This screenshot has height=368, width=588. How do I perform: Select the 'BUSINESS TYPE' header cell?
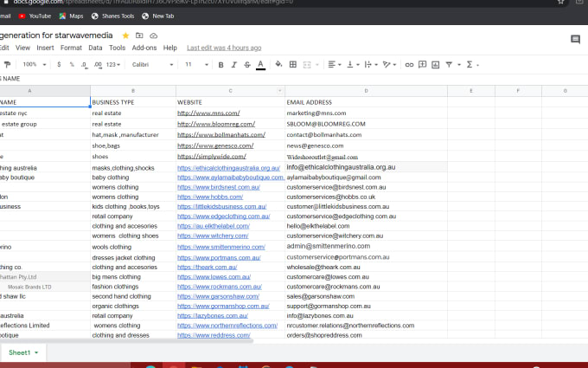coord(133,102)
